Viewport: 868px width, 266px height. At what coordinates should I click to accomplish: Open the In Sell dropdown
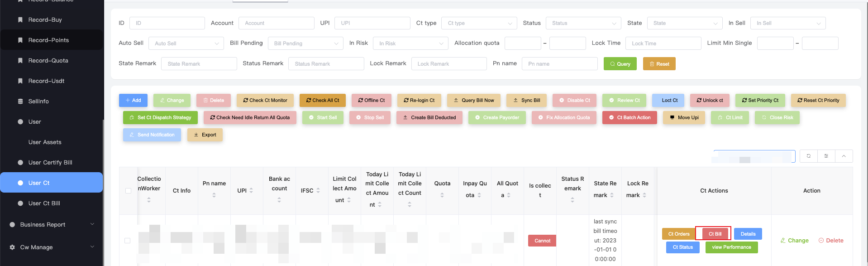click(x=788, y=23)
